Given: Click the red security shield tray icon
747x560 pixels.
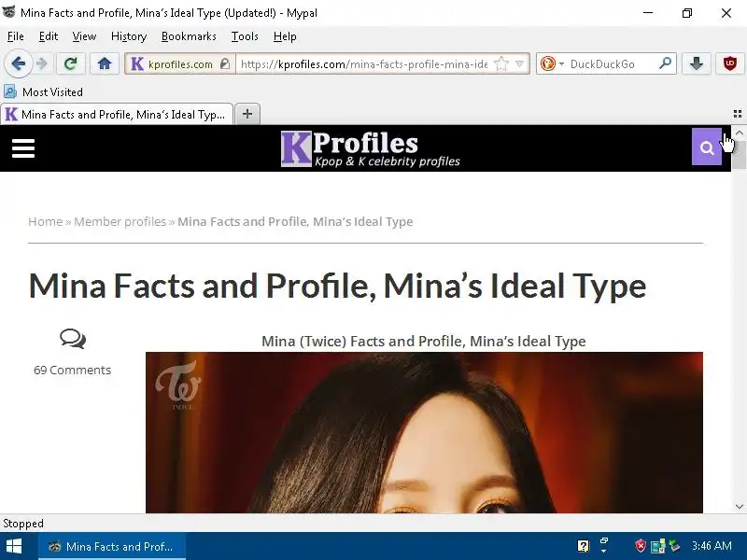Looking at the screenshot, I should tap(641, 546).
